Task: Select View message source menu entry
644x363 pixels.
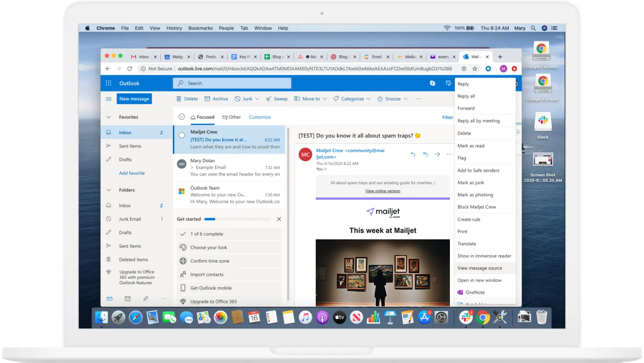Action: coord(485,268)
